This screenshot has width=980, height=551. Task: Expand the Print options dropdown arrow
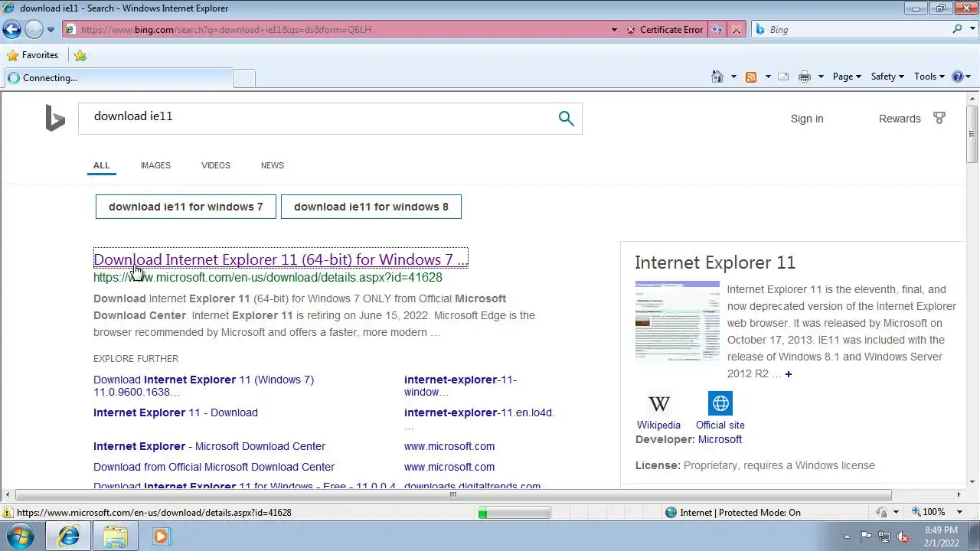pyautogui.click(x=821, y=77)
